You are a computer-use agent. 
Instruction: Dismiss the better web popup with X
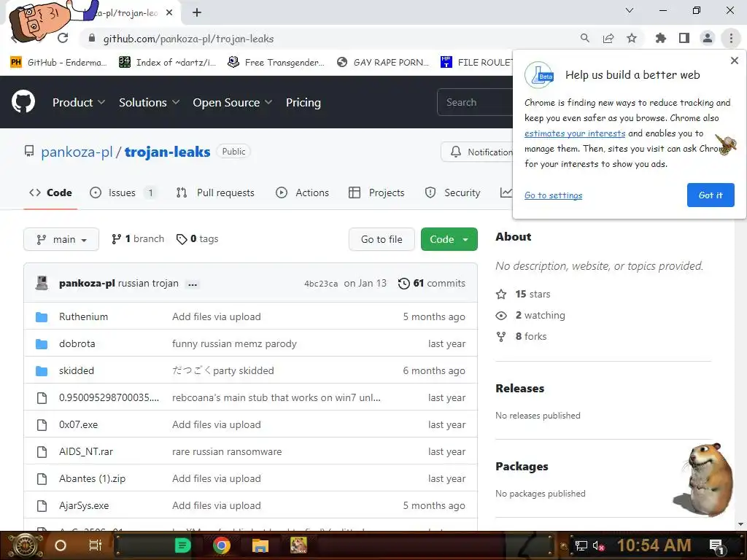click(734, 61)
